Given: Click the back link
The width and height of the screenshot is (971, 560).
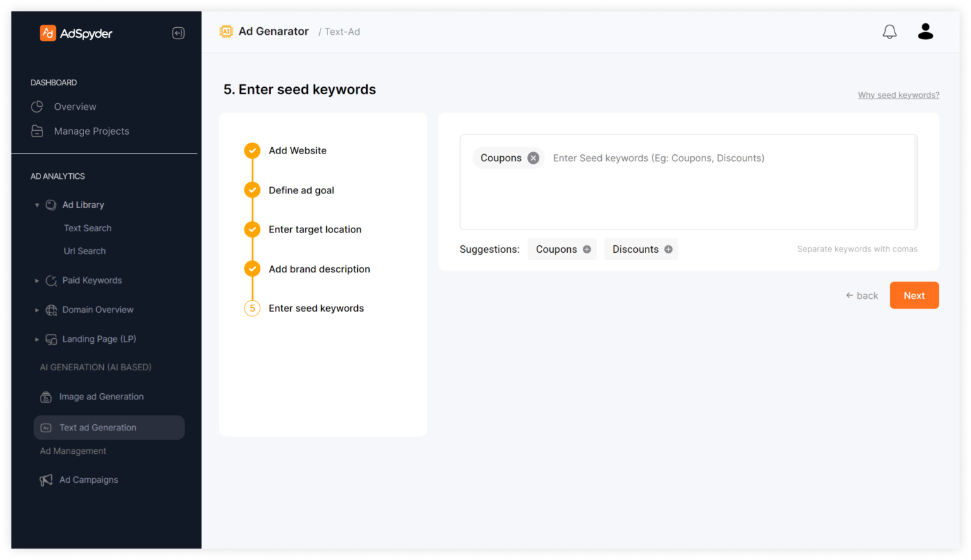Looking at the screenshot, I should (862, 296).
